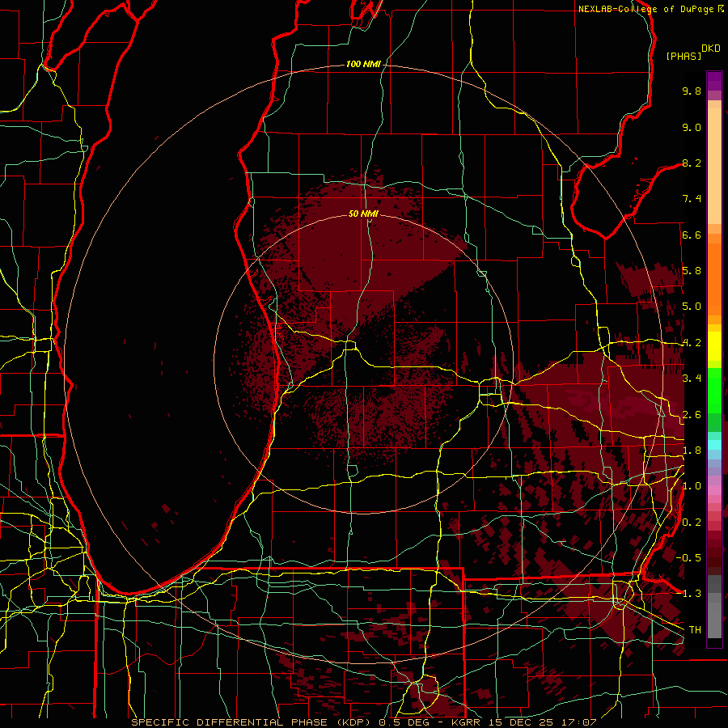Click the 8.2 legend value
Screen dimensions: 728x728
[692, 163]
